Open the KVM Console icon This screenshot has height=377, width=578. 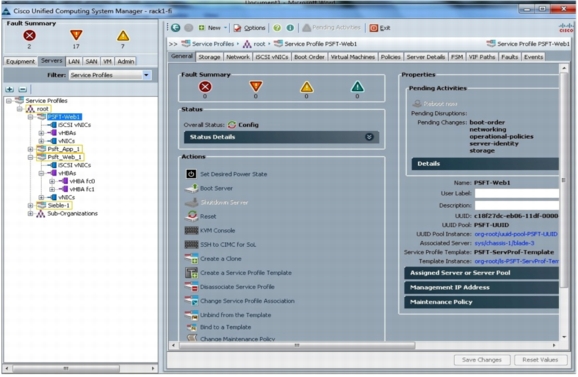pyautogui.click(x=191, y=231)
